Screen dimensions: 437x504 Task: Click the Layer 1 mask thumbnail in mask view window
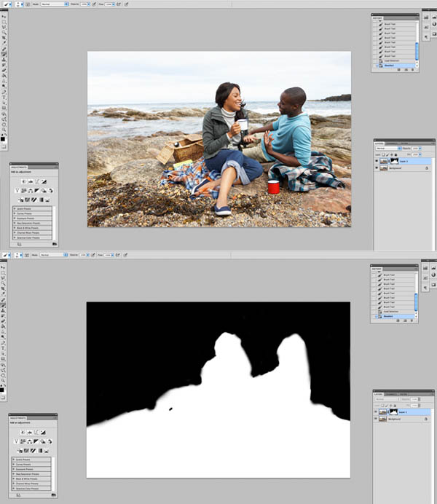click(393, 412)
